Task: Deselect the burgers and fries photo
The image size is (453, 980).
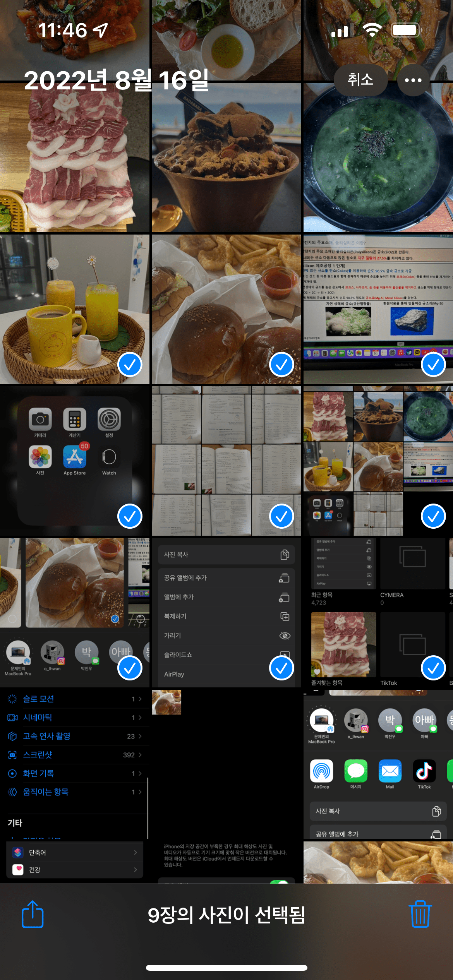Action: point(226,309)
